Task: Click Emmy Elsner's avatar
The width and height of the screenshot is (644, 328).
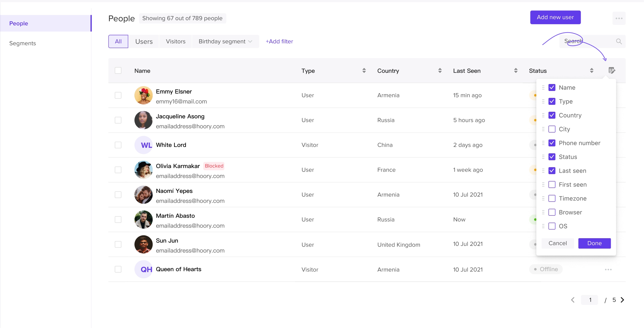Action: pyautogui.click(x=143, y=95)
